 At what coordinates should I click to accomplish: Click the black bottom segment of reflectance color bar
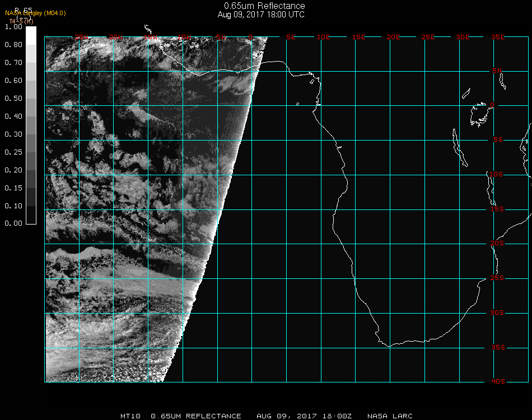(31, 215)
